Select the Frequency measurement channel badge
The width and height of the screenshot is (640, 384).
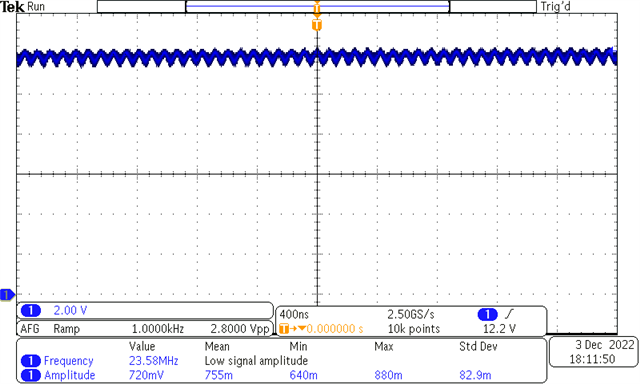[31, 361]
